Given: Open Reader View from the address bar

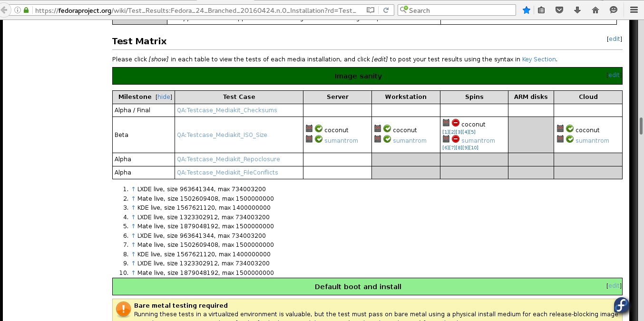Looking at the screenshot, I should coord(371,10).
